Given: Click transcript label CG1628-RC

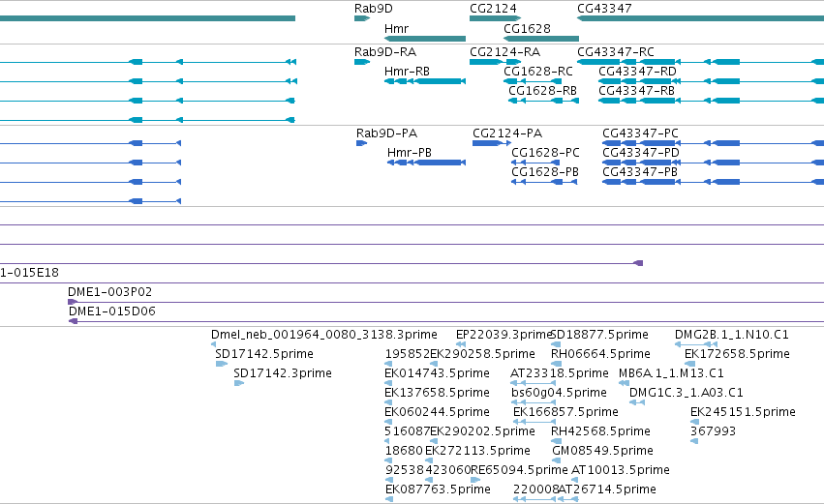Looking at the screenshot, I should point(538,72).
